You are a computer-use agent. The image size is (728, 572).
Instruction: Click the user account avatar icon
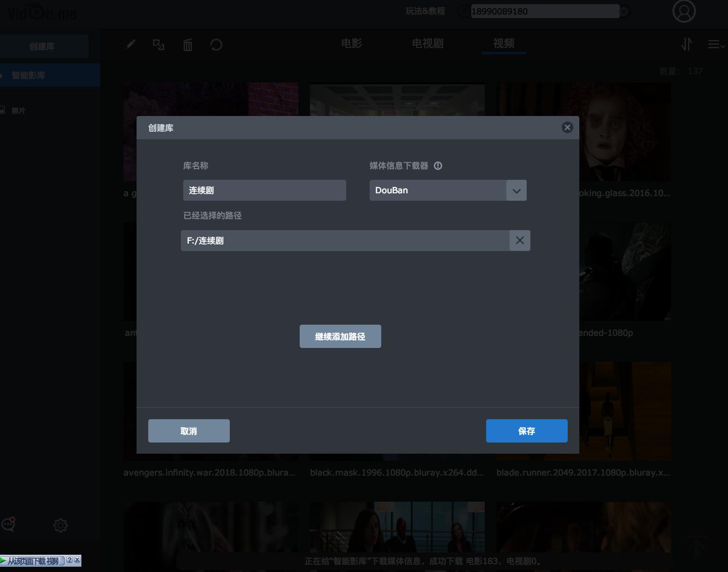tap(684, 11)
